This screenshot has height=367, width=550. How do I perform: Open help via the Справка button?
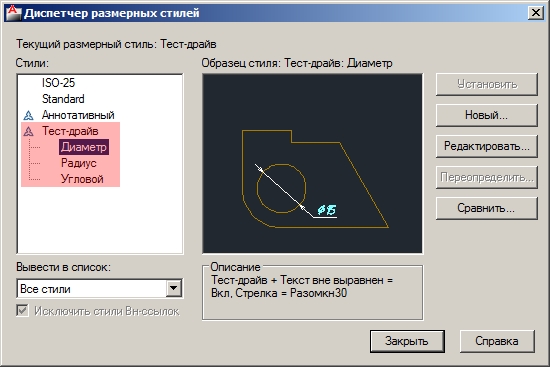tap(497, 341)
